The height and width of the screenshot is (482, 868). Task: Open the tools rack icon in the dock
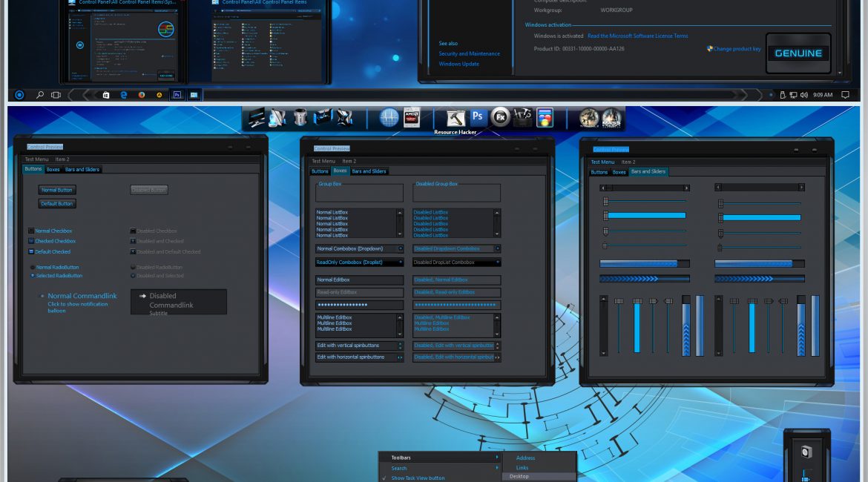click(522, 117)
